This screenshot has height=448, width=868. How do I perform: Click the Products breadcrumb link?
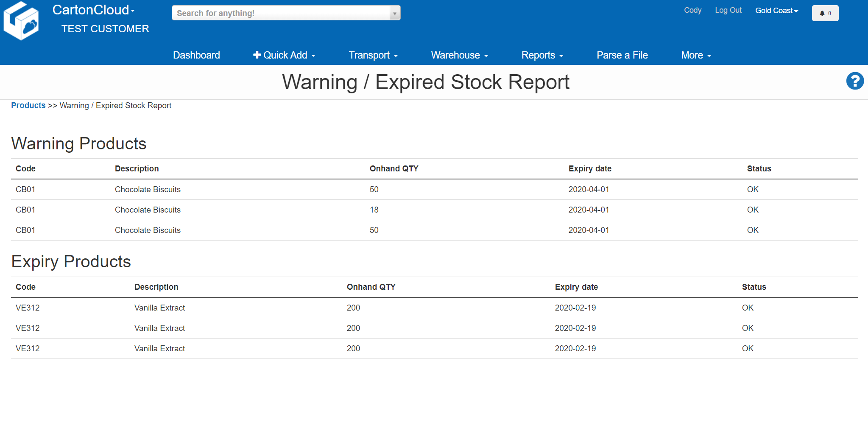point(28,105)
